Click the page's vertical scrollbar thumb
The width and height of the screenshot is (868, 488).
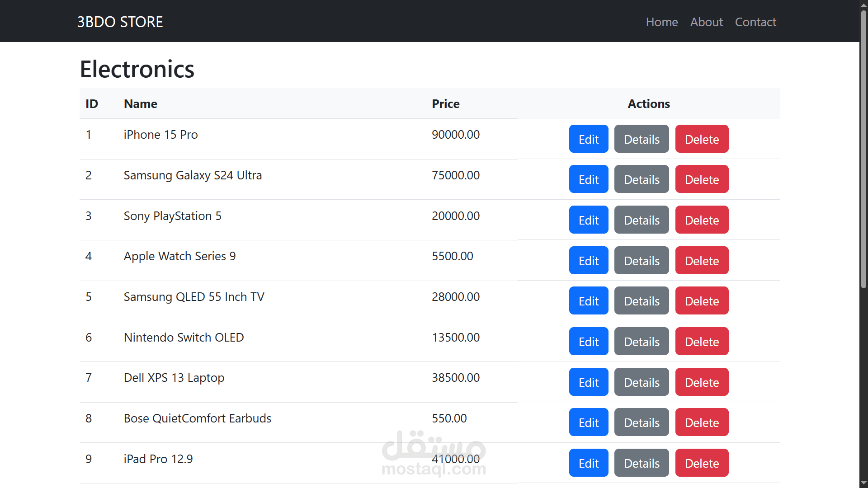pyautogui.click(x=863, y=149)
